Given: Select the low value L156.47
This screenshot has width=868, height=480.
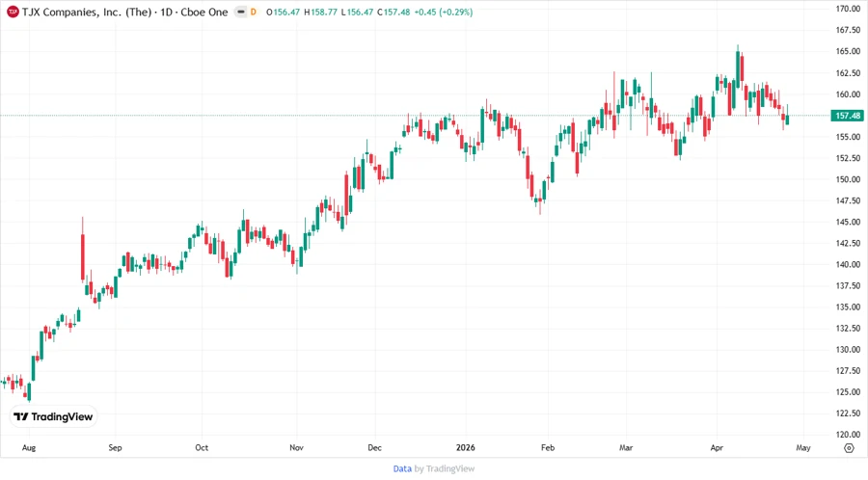Looking at the screenshot, I should pos(357,12).
